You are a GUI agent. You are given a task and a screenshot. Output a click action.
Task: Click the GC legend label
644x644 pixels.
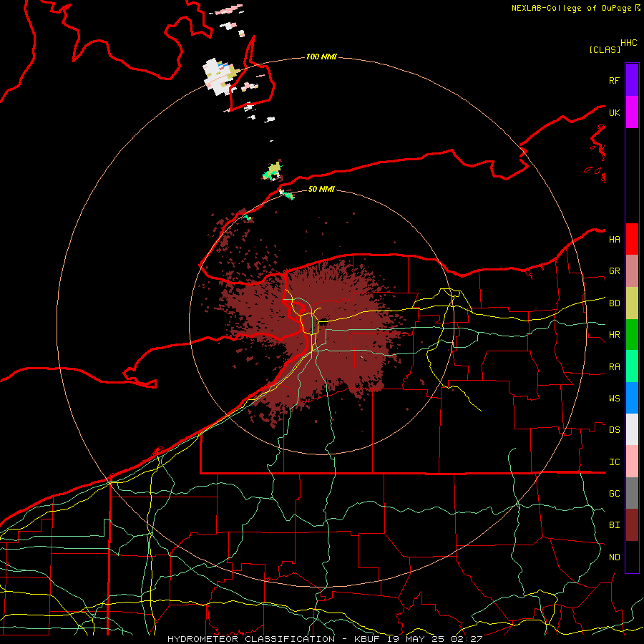[614, 494]
